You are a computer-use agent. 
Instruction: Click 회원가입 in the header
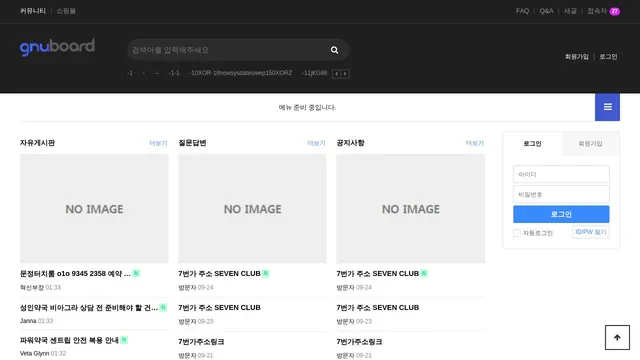pos(577,57)
